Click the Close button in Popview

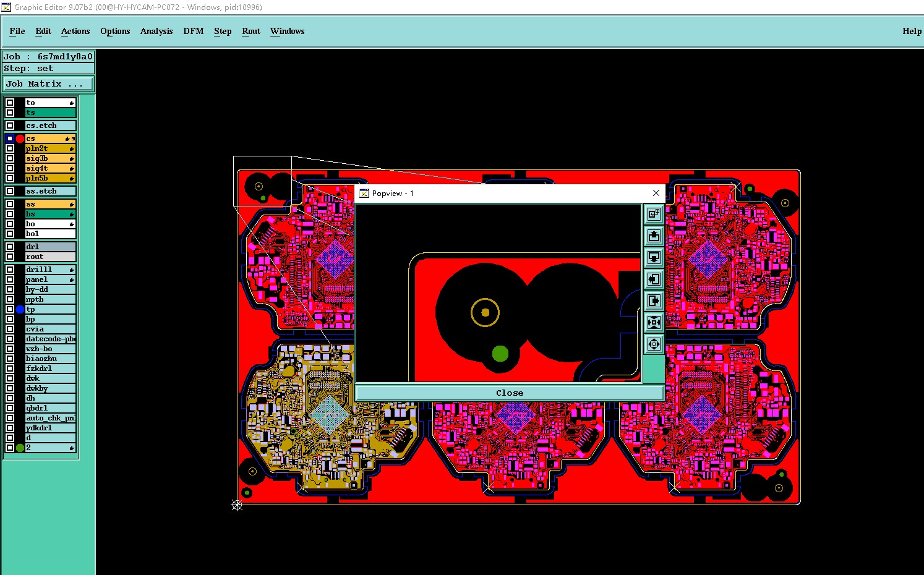pos(510,393)
